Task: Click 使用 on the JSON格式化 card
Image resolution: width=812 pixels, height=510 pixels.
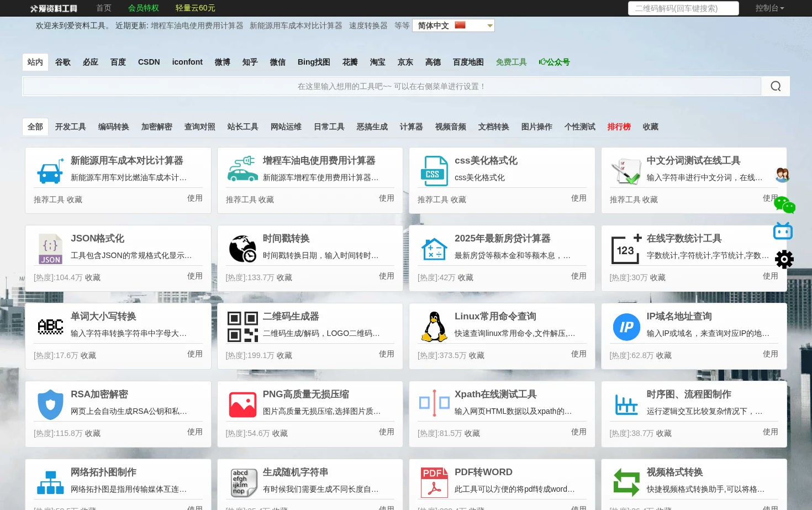Action: [194, 276]
